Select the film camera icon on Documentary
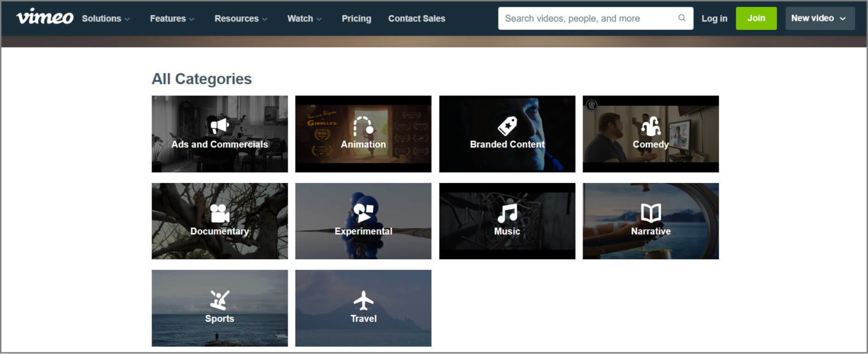The width and height of the screenshot is (868, 354). 219,212
